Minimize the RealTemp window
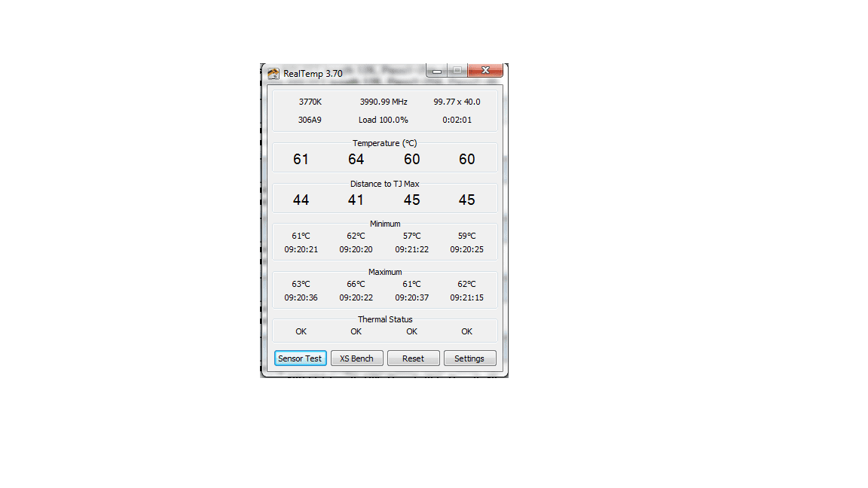This screenshot has width=868, height=488. (x=437, y=70)
